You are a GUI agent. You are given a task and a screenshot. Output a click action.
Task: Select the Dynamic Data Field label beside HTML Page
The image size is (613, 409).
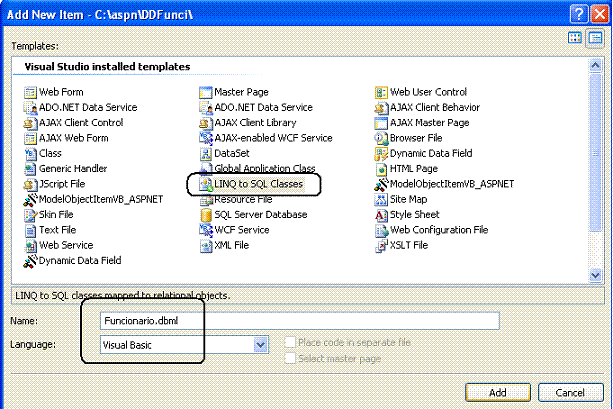[x=431, y=153]
